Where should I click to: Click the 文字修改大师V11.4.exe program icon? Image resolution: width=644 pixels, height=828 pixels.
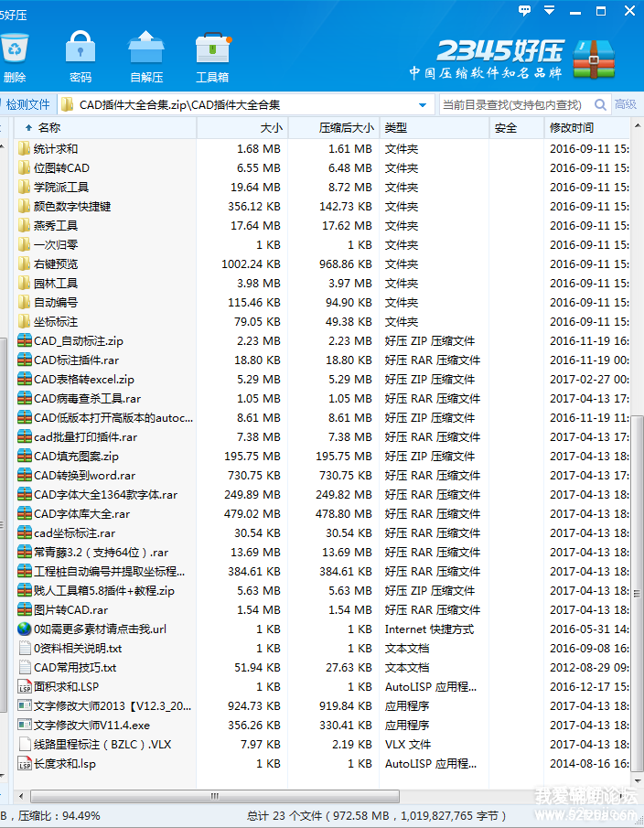(25, 725)
